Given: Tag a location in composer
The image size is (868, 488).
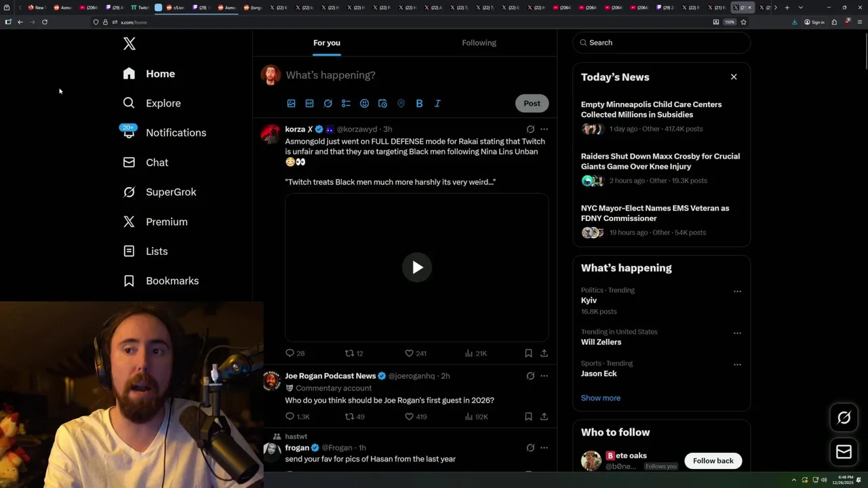Looking at the screenshot, I should 401,104.
